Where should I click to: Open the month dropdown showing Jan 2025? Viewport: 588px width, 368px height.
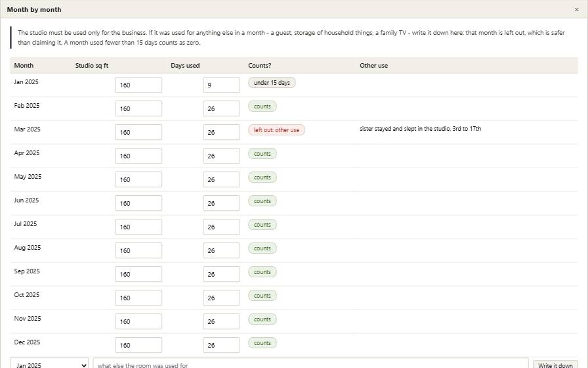coord(49,363)
